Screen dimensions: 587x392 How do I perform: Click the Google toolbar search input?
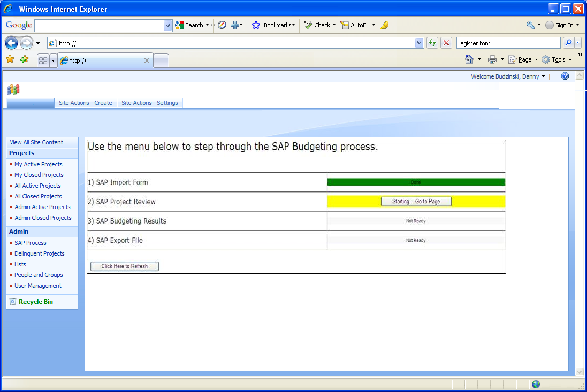pyautogui.click(x=99, y=26)
